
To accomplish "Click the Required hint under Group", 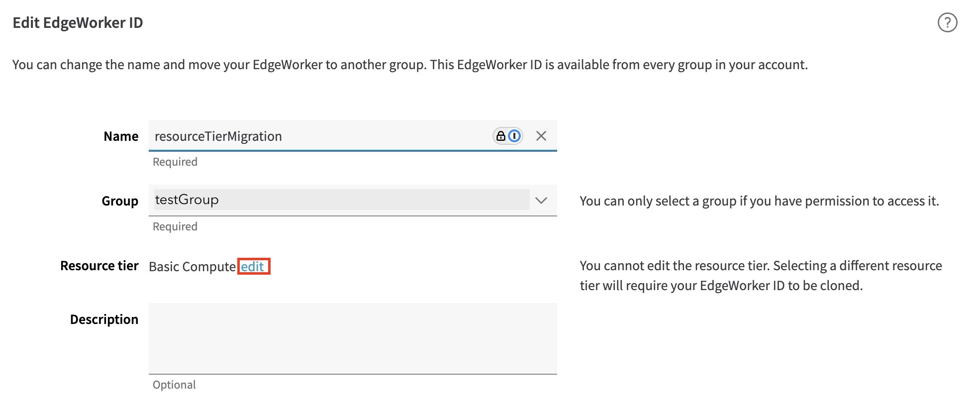I will click(x=175, y=226).
